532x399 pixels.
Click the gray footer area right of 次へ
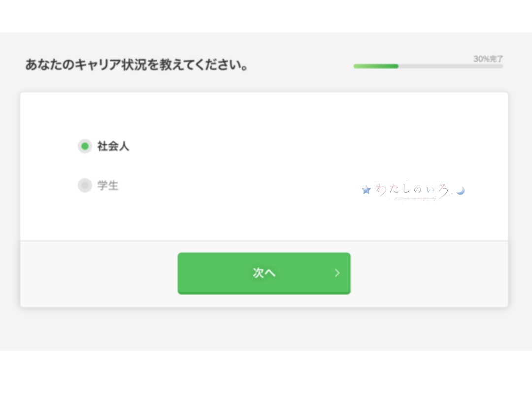point(429,274)
